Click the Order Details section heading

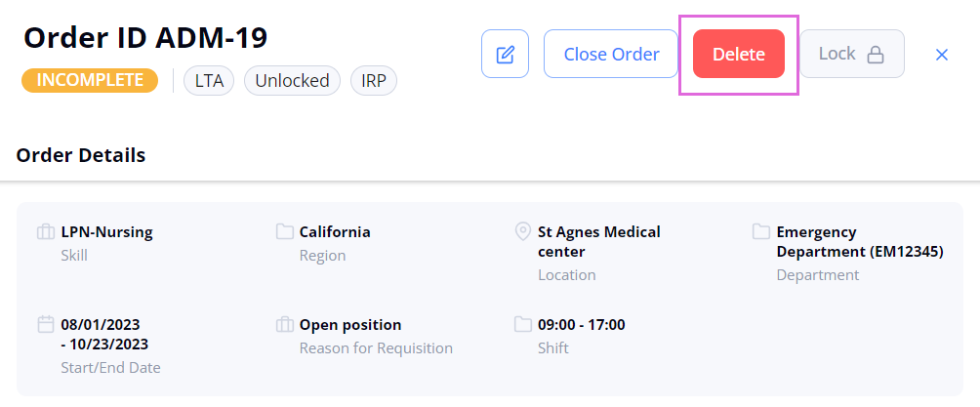click(81, 155)
